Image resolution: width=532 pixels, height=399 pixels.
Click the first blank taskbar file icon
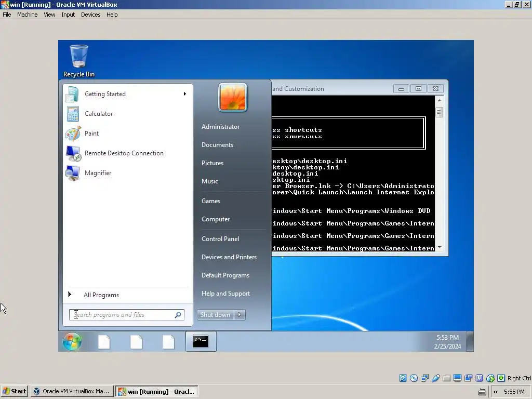point(104,342)
